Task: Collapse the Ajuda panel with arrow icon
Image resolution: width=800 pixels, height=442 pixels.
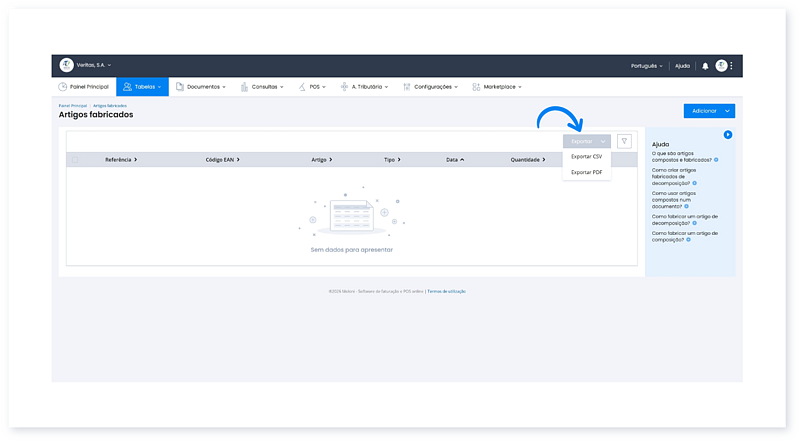Action: coord(728,135)
